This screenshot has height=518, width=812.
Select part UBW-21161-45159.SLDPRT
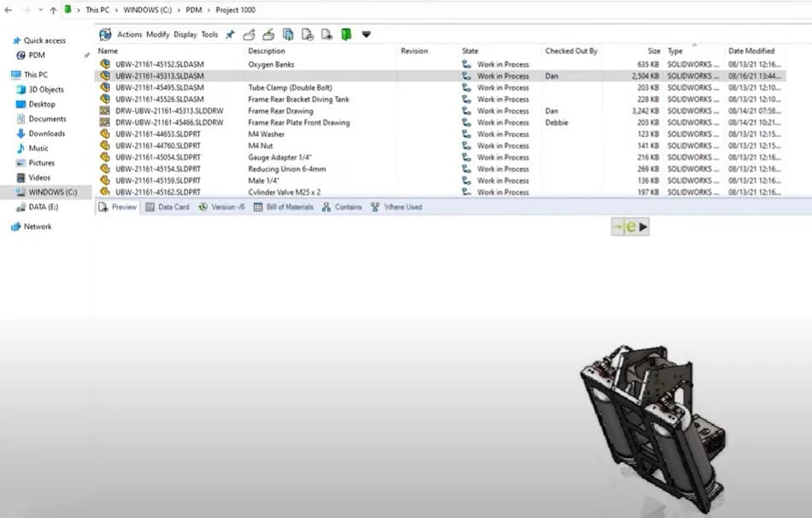point(158,180)
